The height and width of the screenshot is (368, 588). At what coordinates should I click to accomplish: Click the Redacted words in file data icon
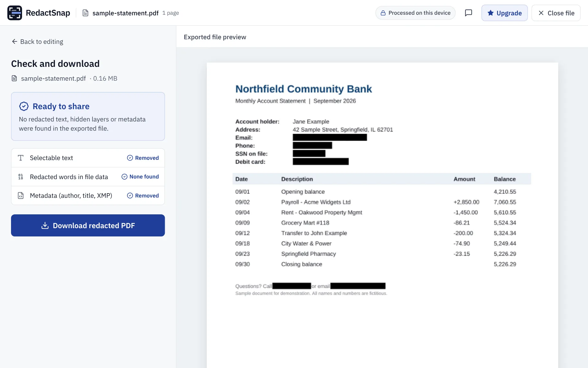point(21,177)
